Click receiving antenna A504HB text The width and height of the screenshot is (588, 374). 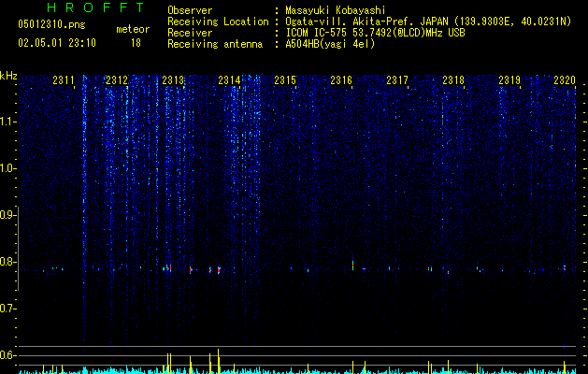[330, 44]
